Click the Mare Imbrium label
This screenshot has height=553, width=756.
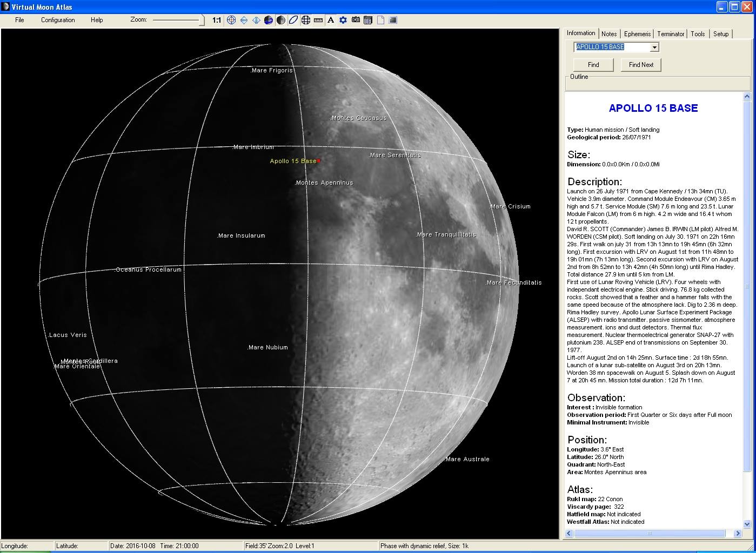click(253, 147)
